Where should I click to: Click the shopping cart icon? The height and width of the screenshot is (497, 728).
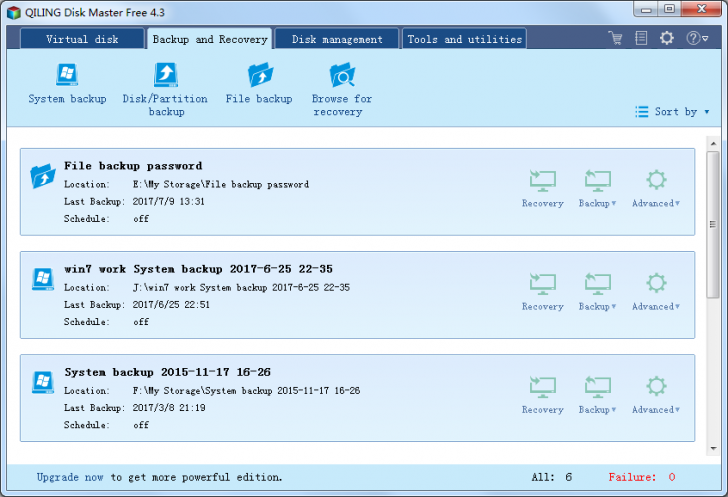point(616,38)
